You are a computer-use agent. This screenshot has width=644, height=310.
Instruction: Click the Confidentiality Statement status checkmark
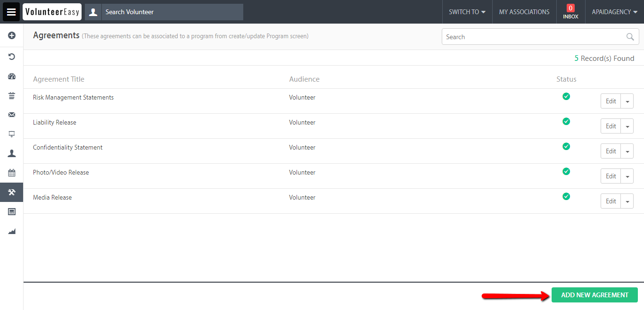(x=566, y=146)
